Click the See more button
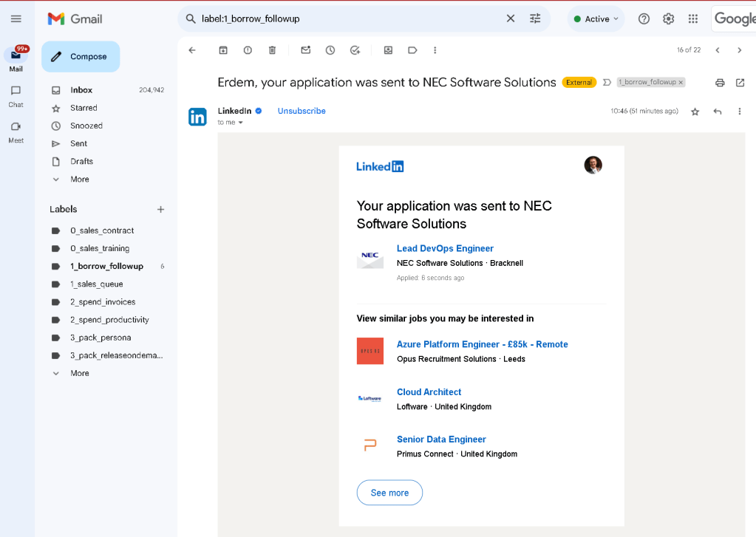This screenshot has width=756, height=537. (x=389, y=493)
